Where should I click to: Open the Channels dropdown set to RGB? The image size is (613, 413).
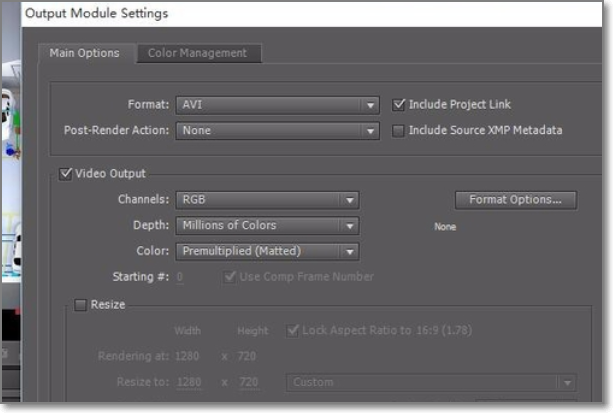click(x=267, y=200)
